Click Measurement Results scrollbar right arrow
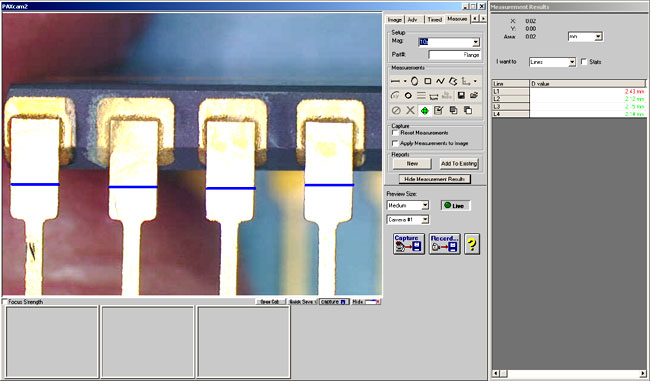This screenshot has height=381, width=650. click(643, 374)
